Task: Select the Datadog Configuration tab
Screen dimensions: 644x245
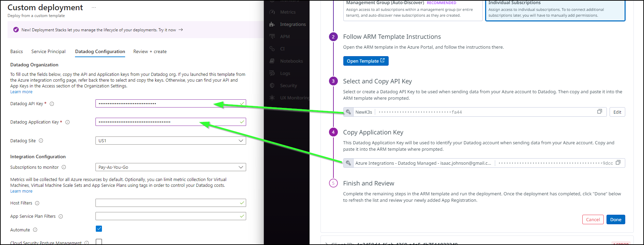Action: point(100,51)
